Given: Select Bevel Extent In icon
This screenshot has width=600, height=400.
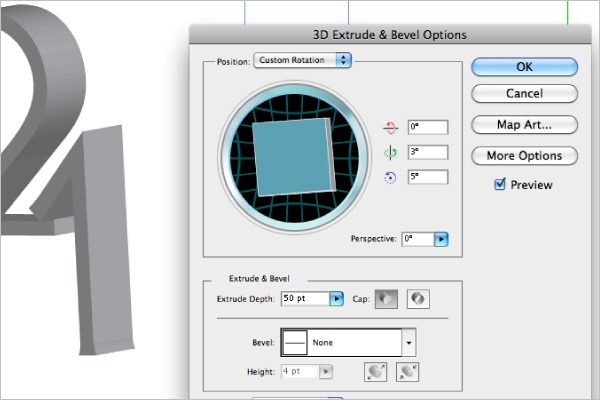Looking at the screenshot, I should pos(407,372).
